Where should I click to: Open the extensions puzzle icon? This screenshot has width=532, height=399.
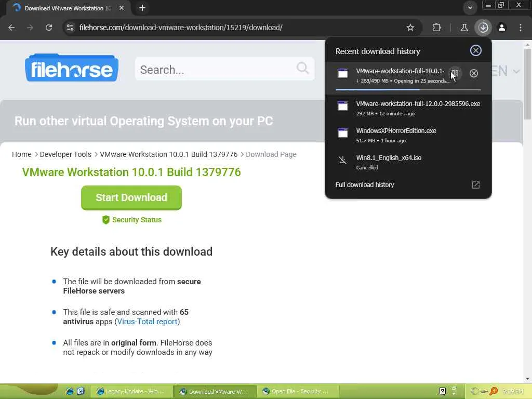[436, 28]
